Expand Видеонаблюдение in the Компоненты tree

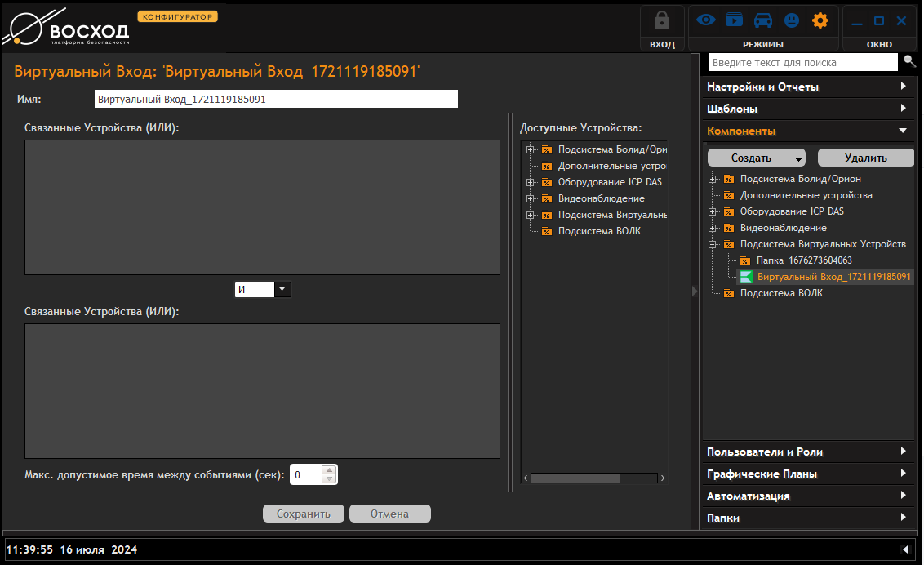[x=713, y=228]
